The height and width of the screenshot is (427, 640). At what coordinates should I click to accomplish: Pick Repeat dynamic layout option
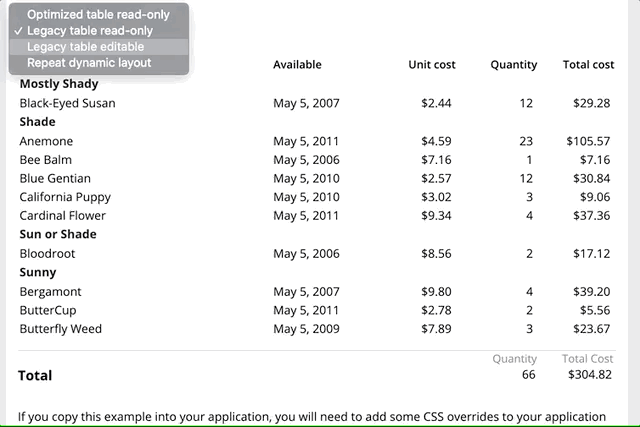98,63
